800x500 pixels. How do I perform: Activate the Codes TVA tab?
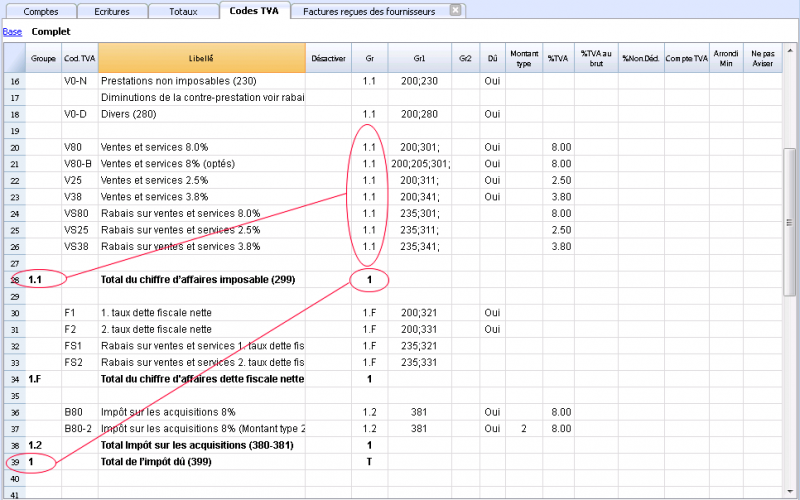(x=254, y=11)
